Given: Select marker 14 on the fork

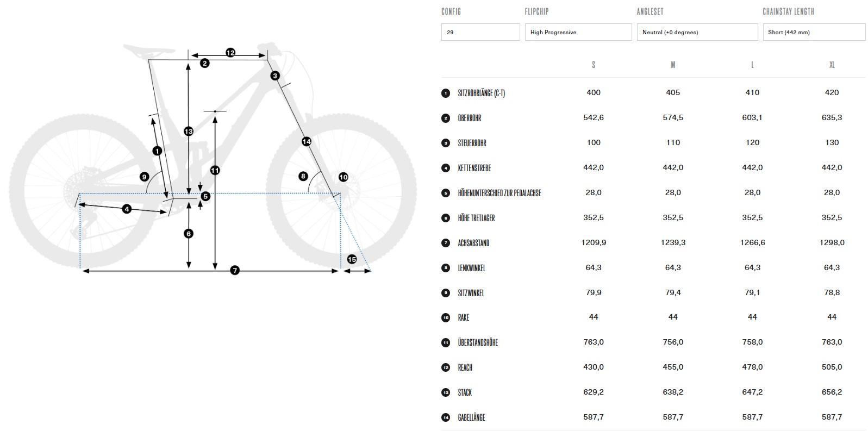Looking at the screenshot, I should (307, 141).
